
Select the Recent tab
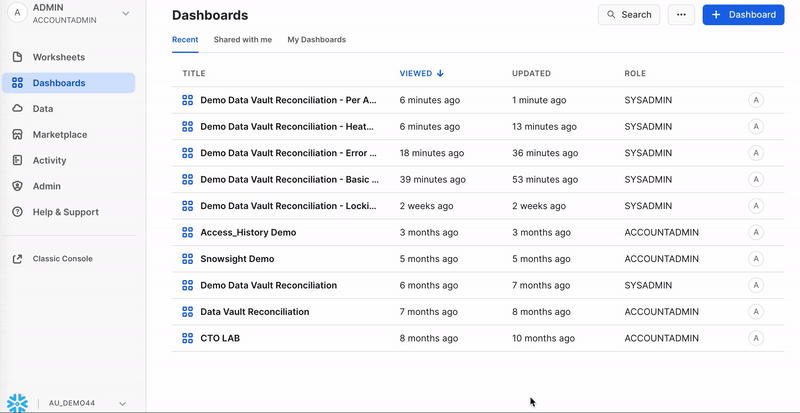185,40
